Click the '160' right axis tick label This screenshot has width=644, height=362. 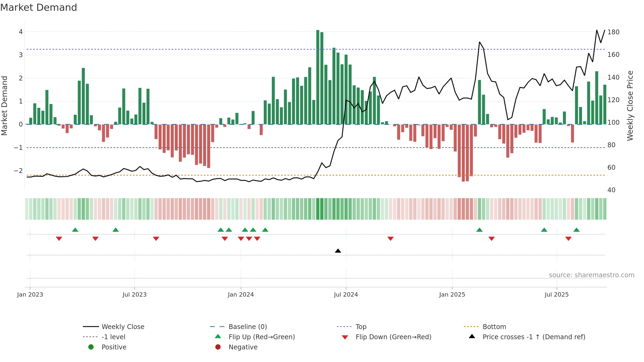613,54
